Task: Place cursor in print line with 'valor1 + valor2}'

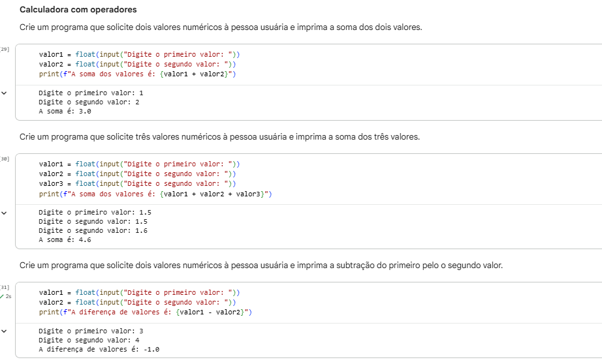Action: click(138, 74)
